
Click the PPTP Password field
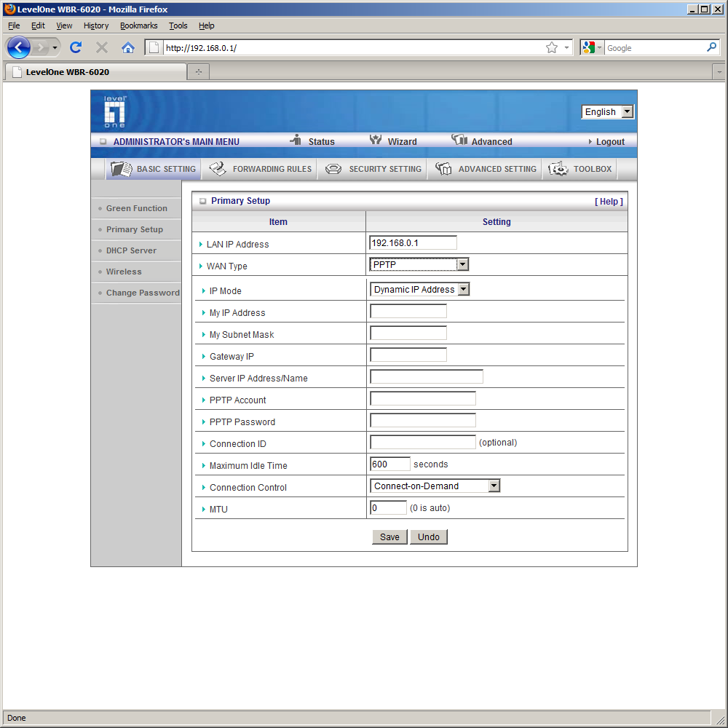click(x=422, y=420)
